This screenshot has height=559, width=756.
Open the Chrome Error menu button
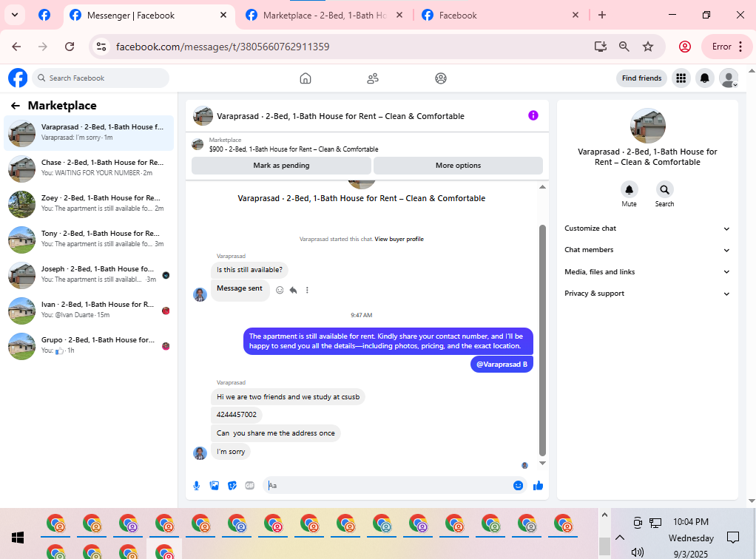[x=726, y=47]
